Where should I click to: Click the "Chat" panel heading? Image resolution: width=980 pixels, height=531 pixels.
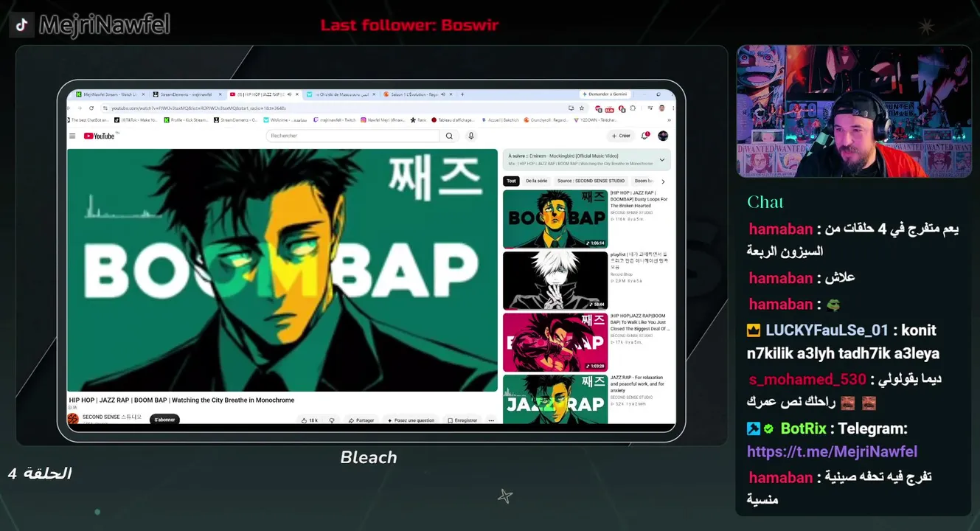[x=765, y=202]
